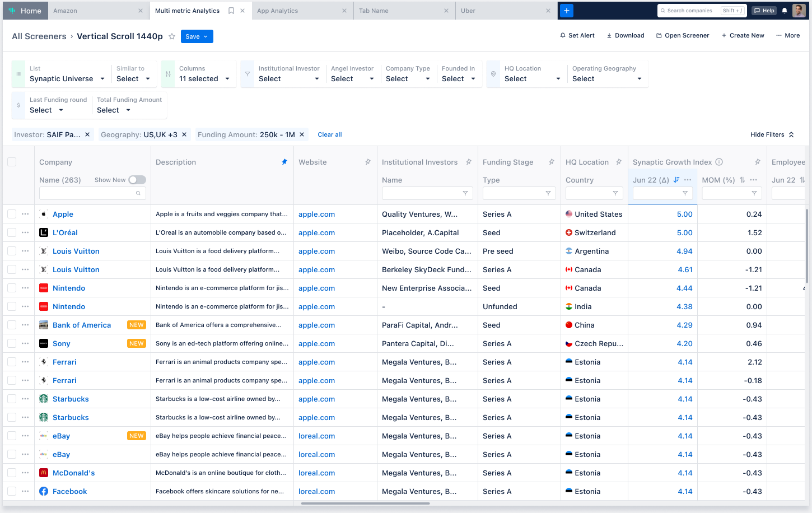Select the Sony row checkbox
Image resolution: width=812 pixels, height=513 pixels.
pos(12,343)
